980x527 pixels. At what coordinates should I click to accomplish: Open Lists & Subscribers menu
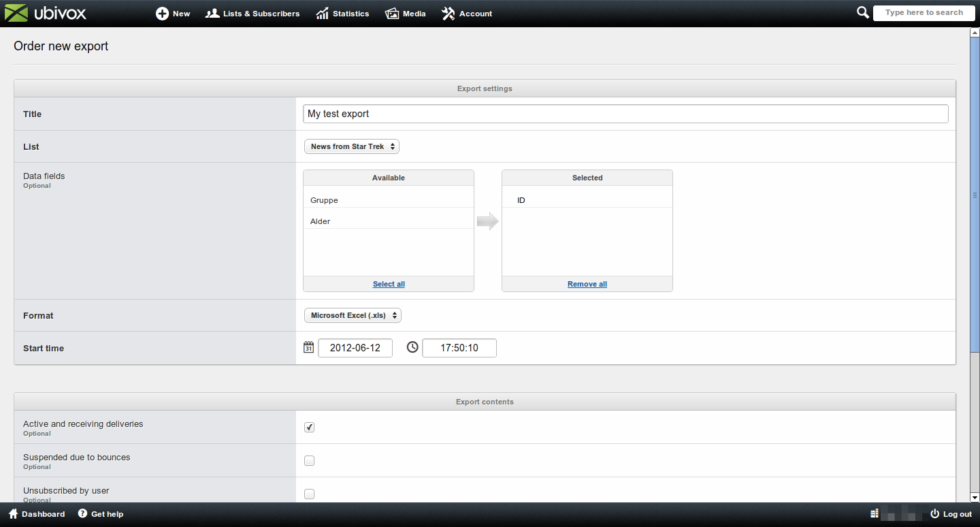[x=252, y=14]
